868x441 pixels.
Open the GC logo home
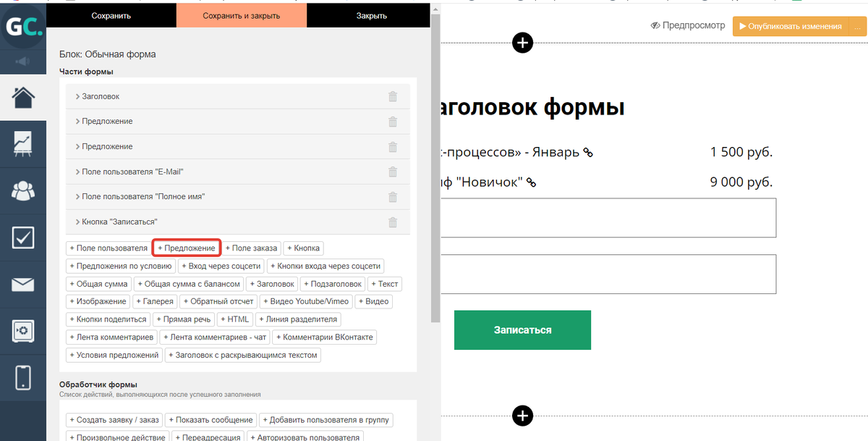(23, 28)
